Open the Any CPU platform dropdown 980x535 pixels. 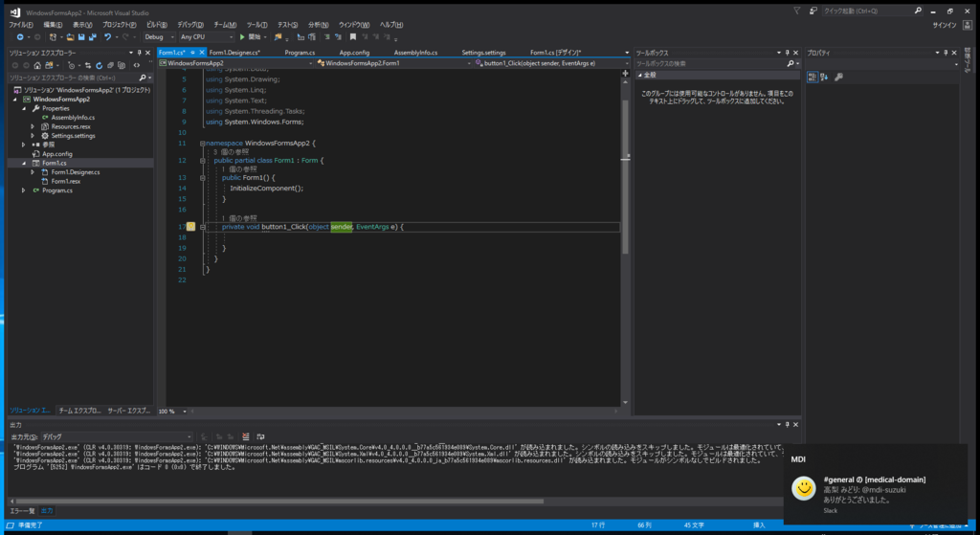[x=207, y=37]
